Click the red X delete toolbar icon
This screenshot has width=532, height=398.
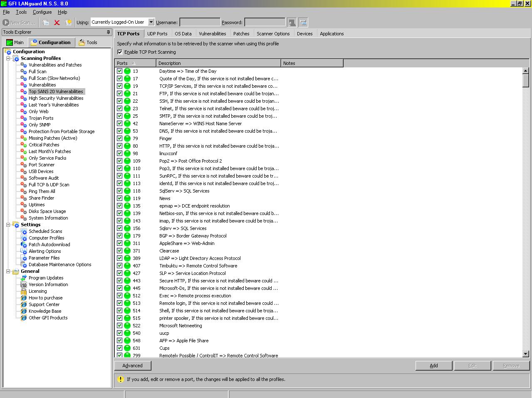57,22
